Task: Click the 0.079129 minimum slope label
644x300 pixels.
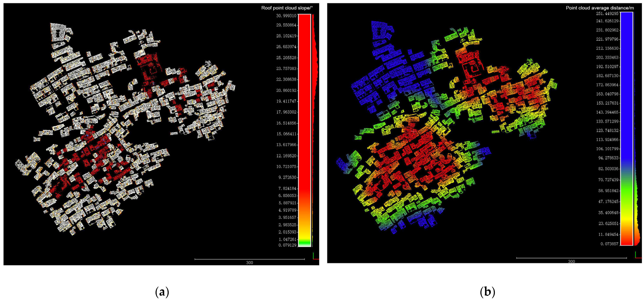Action: [287, 245]
